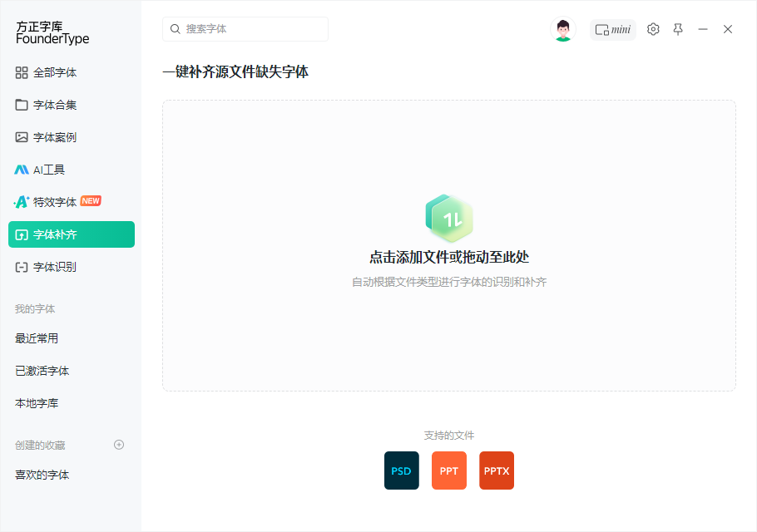Click the 全部字体 grid icon
Image resolution: width=757 pixels, height=532 pixels.
tap(22, 73)
